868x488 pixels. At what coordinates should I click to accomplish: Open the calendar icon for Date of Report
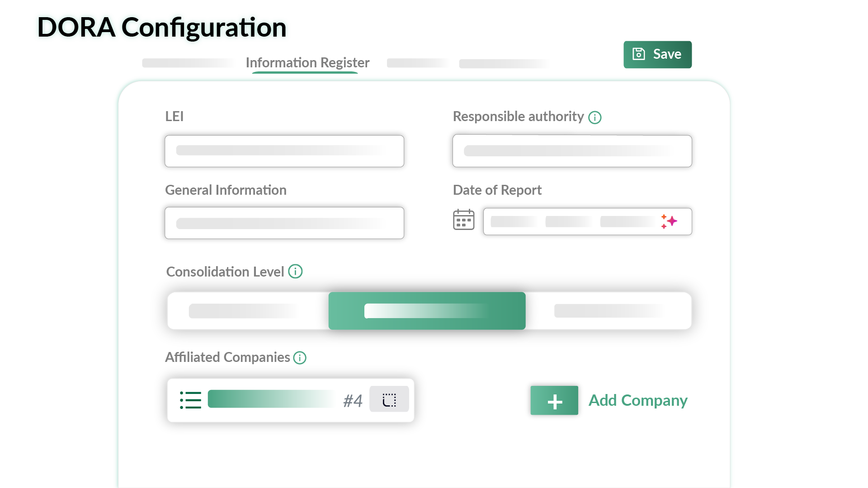(463, 220)
